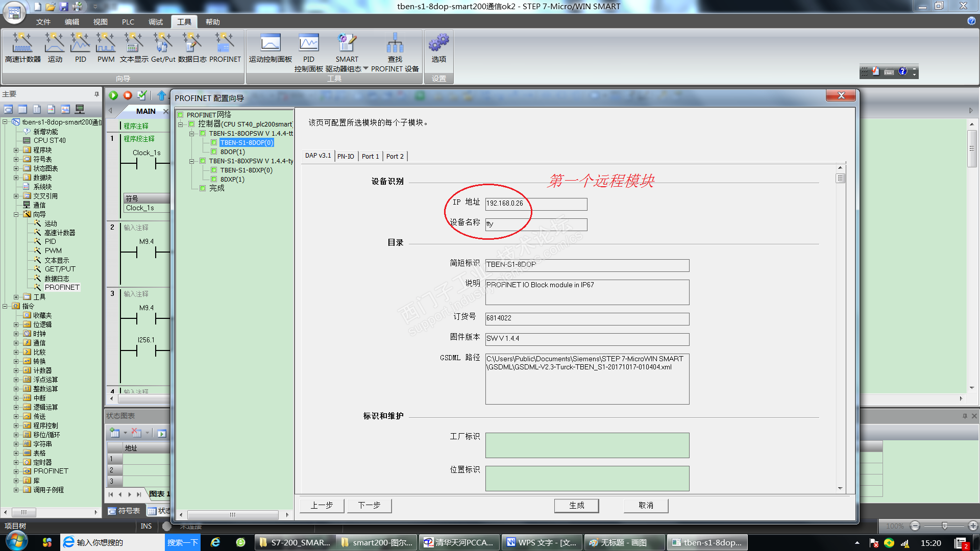Expand the 位逻辑 instruction folder

click(x=16, y=324)
